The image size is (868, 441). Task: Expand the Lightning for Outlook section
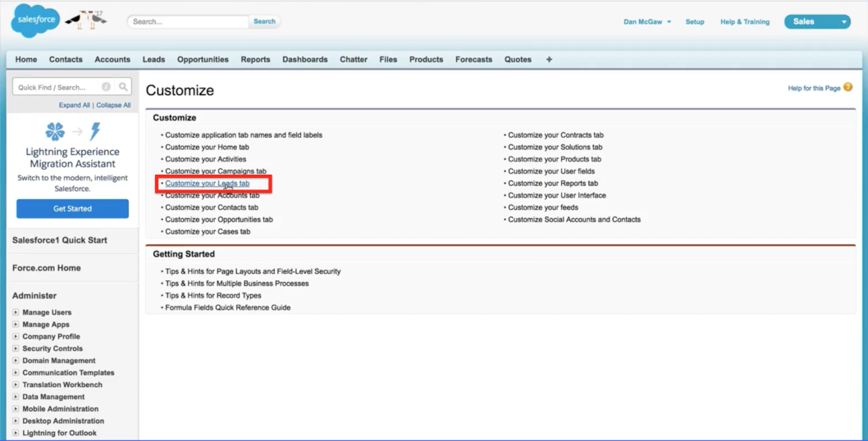tap(16, 433)
